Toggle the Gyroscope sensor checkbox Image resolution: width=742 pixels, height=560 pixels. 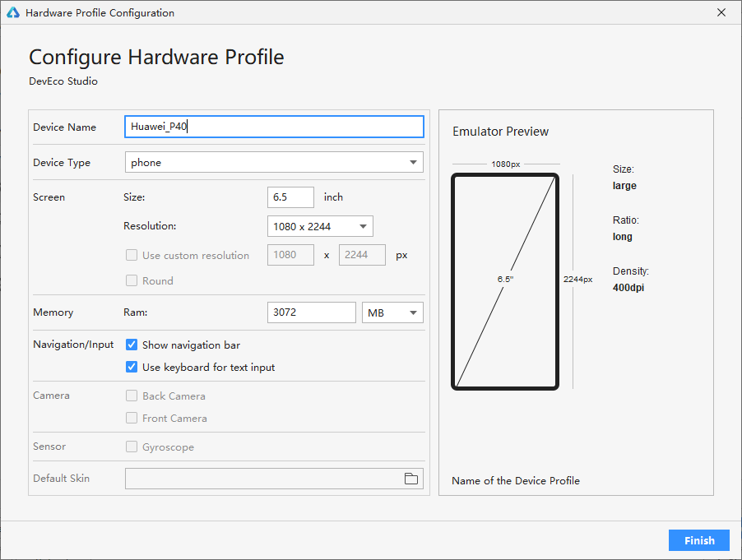pyautogui.click(x=132, y=447)
